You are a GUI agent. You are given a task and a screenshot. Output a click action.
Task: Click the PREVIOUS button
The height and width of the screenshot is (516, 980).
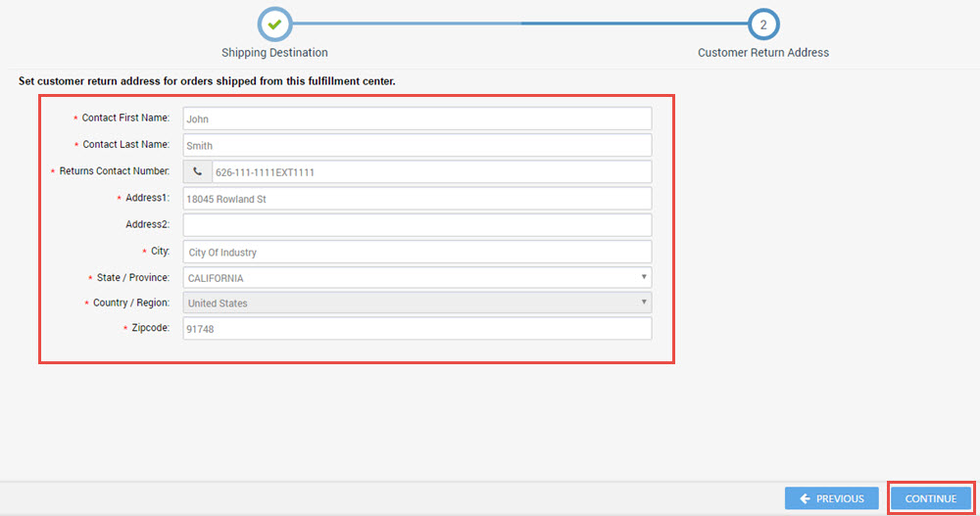point(831,498)
